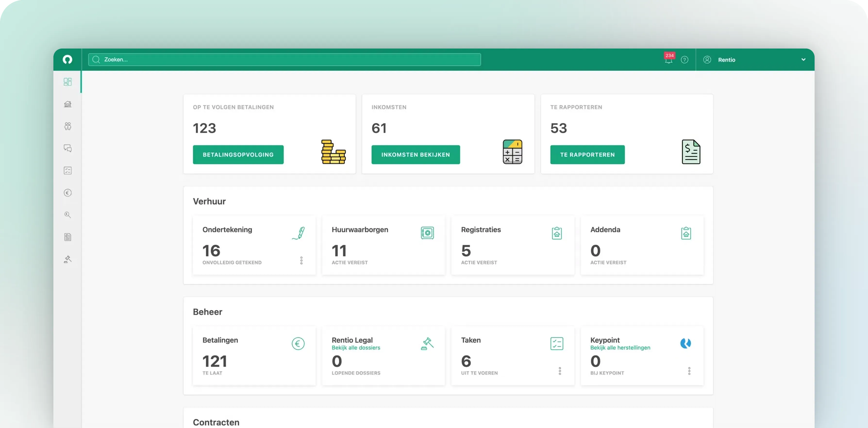Click the magnifier icon in search bar
Image resolution: width=868 pixels, height=428 pixels.
(x=96, y=60)
